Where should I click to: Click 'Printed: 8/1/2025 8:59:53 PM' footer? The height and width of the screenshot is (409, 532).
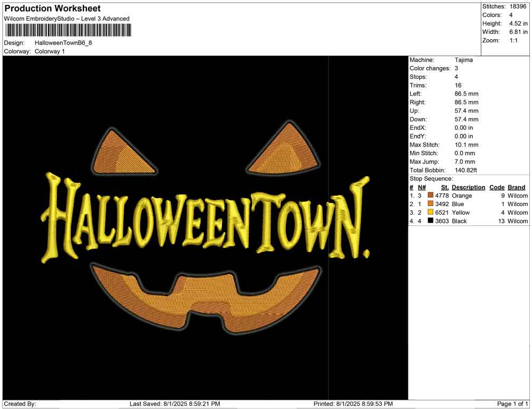pos(353,404)
